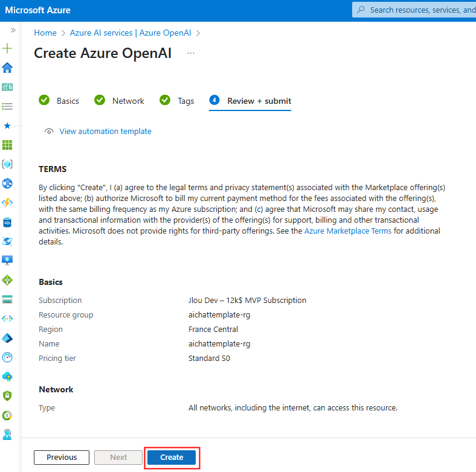Open Azure Marketplace Terms link

(x=348, y=231)
